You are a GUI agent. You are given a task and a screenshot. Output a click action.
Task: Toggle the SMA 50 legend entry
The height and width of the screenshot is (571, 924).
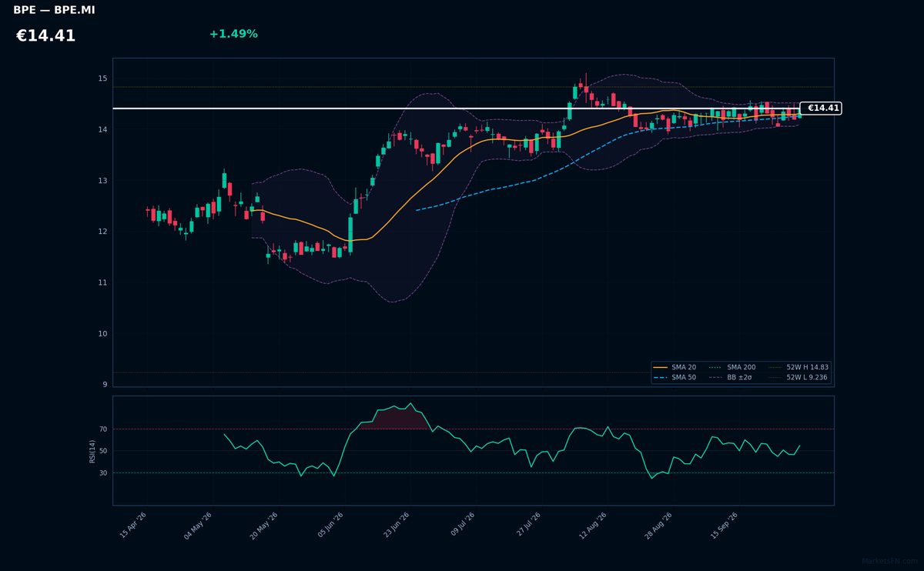(675, 378)
